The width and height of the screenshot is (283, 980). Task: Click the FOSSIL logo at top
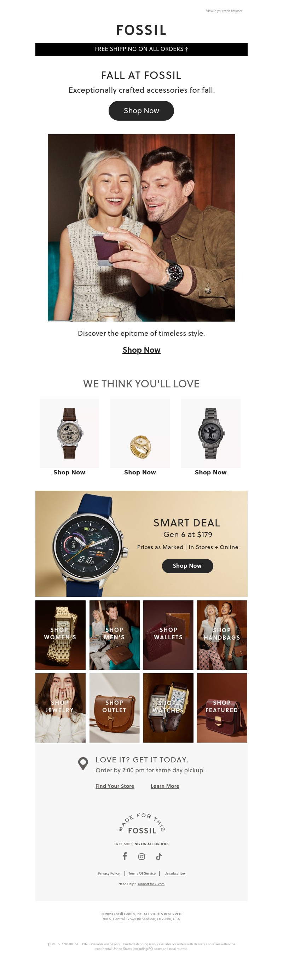pyautogui.click(x=141, y=30)
